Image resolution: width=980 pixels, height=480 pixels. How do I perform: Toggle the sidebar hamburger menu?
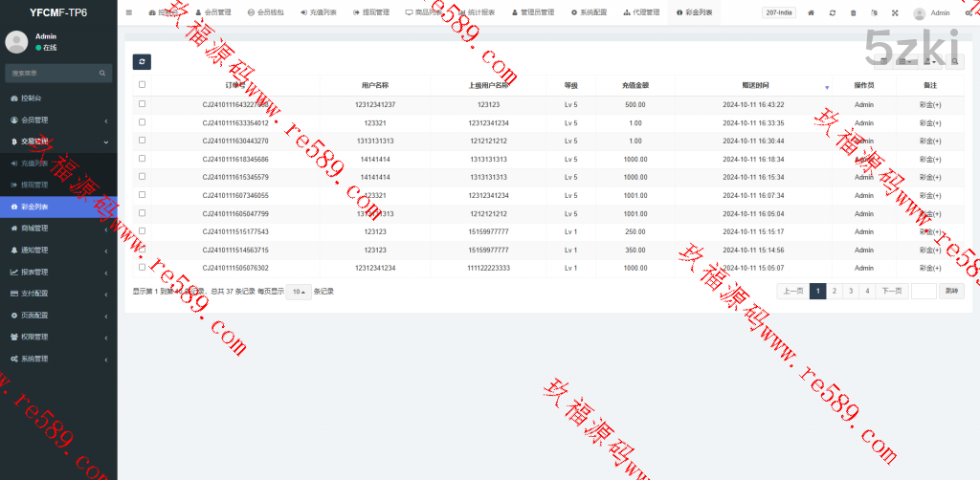[129, 12]
